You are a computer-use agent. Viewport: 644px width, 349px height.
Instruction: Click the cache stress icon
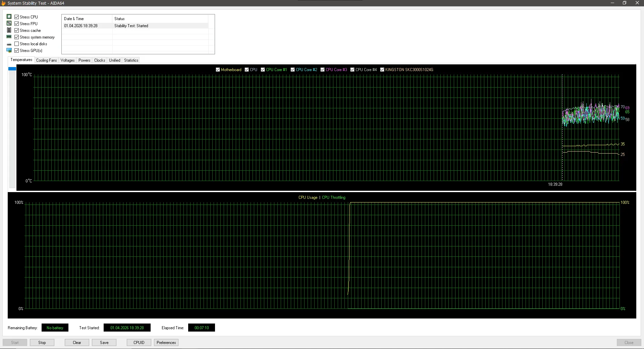(9, 30)
